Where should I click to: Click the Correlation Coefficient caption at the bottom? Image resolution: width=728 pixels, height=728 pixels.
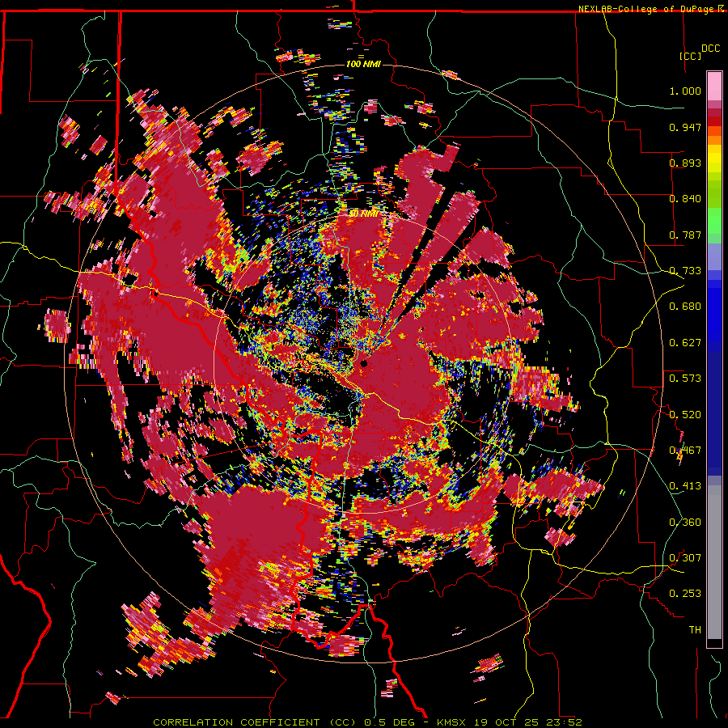coord(367,722)
